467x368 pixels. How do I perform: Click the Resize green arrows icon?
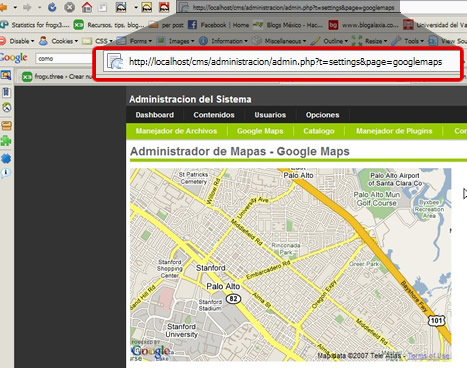(357, 41)
